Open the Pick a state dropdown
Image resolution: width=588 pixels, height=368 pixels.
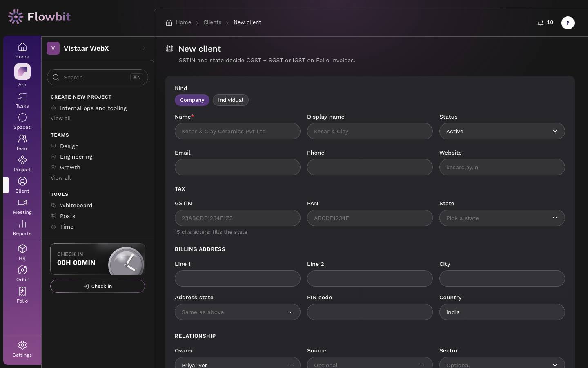click(502, 218)
